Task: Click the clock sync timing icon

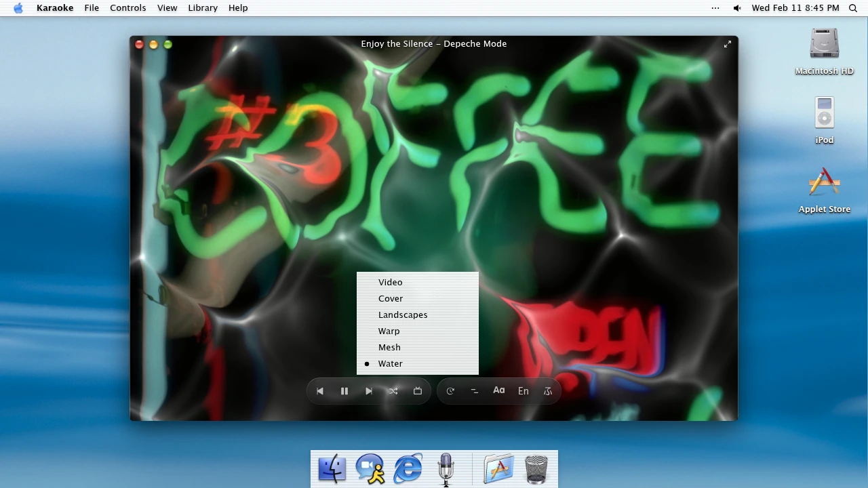Action: [x=450, y=391]
